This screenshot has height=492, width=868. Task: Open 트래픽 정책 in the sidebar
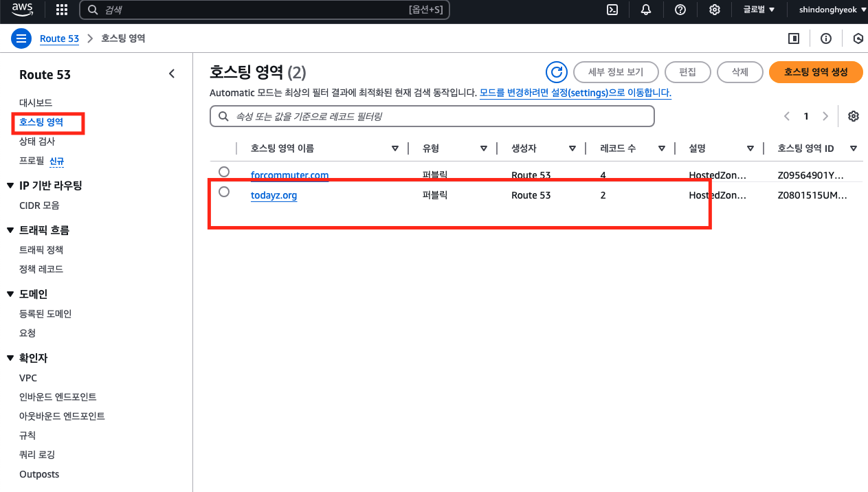coord(41,249)
